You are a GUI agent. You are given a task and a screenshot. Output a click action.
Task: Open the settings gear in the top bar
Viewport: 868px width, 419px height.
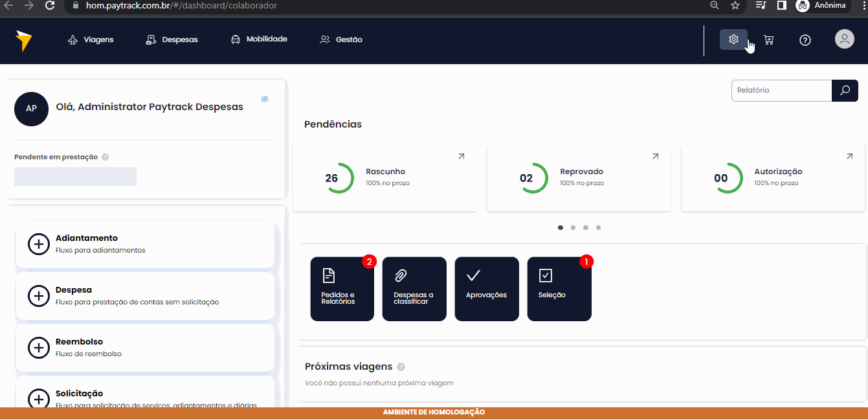tap(733, 40)
